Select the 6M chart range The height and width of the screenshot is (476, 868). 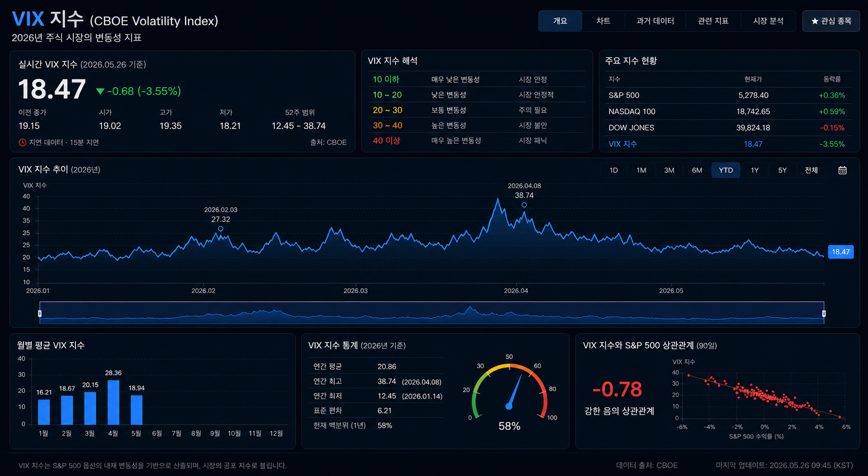[697, 170]
